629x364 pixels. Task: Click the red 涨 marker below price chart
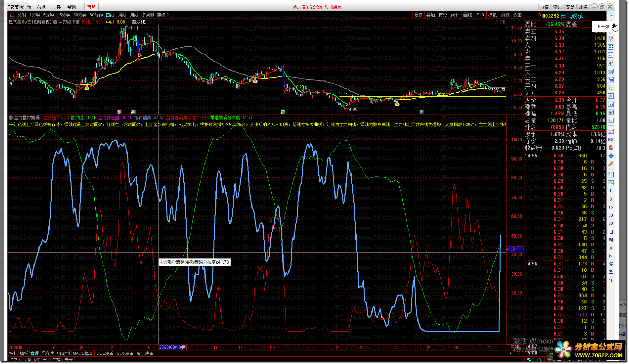(119, 112)
